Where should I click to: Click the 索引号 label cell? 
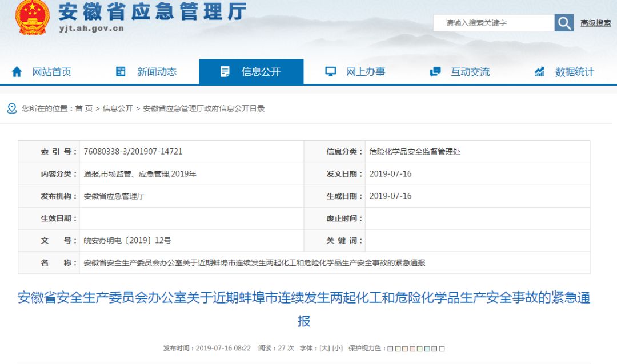pos(49,152)
